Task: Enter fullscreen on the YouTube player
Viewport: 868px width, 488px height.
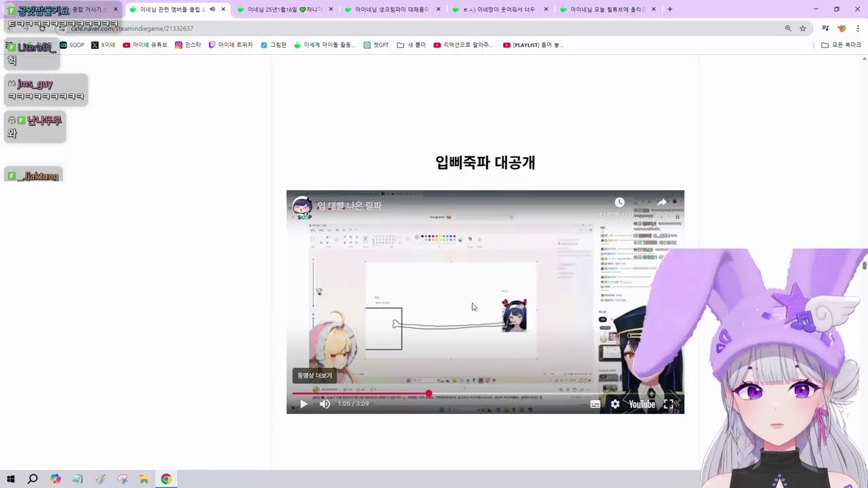Action: tap(669, 404)
